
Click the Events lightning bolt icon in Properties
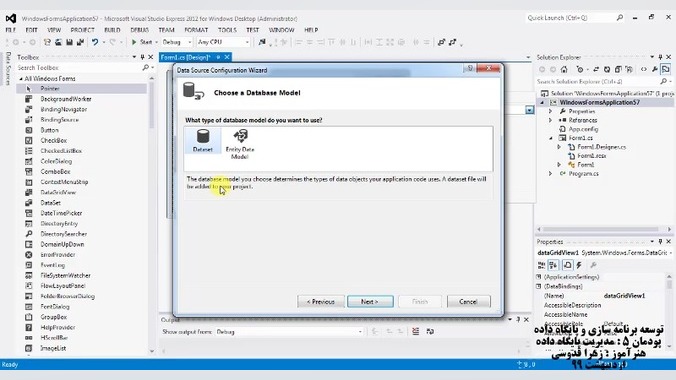tap(579, 265)
